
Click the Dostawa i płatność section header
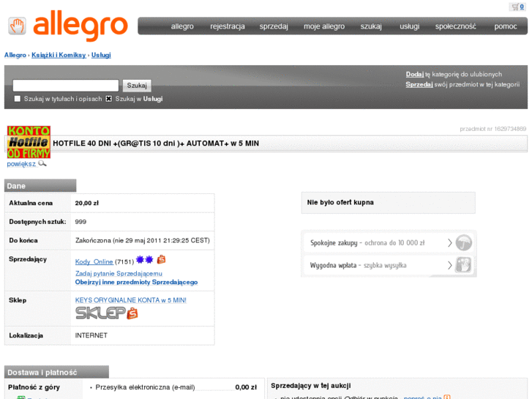coord(56,372)
